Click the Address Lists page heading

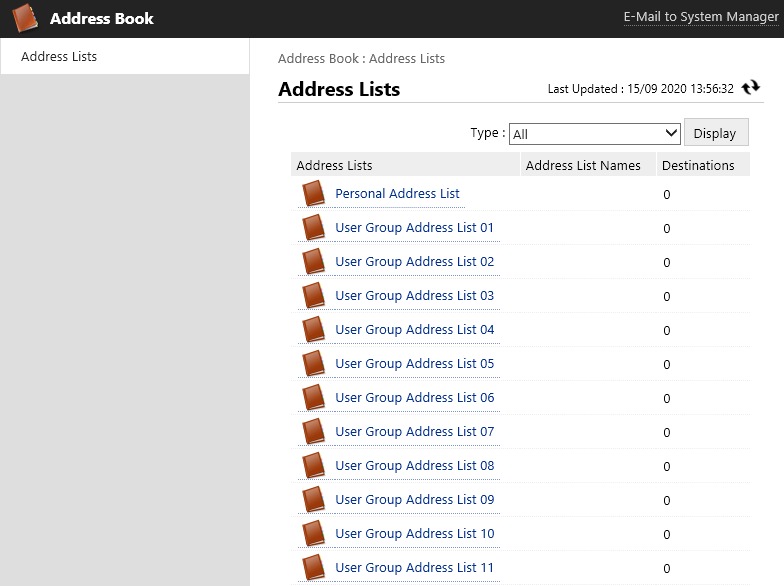pyautogui.click(x=339, y=89)
